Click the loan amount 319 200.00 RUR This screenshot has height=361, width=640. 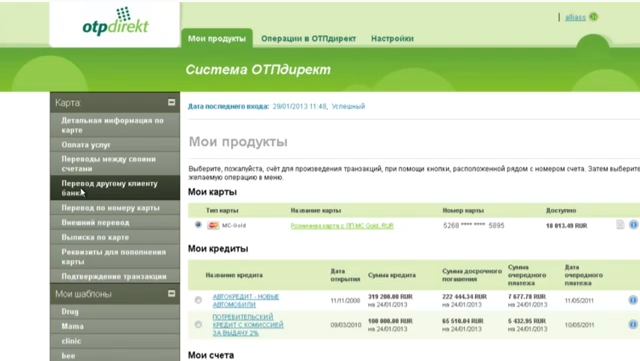point(390,296)
